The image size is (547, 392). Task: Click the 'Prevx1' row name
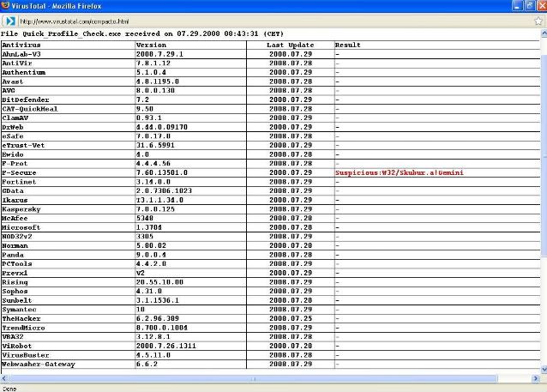(15, 273)
